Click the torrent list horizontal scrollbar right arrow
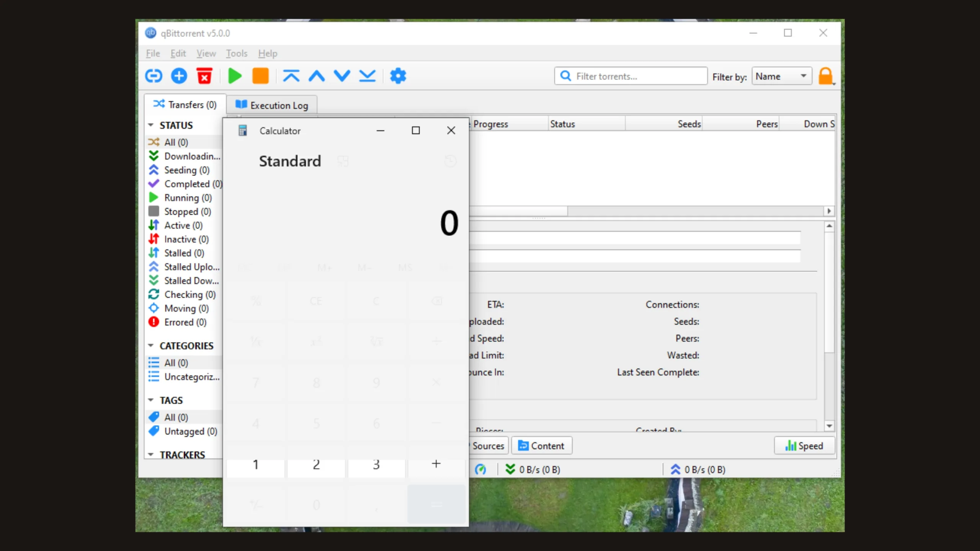This screenshot has width=980, height=551. tap(829, 211)
